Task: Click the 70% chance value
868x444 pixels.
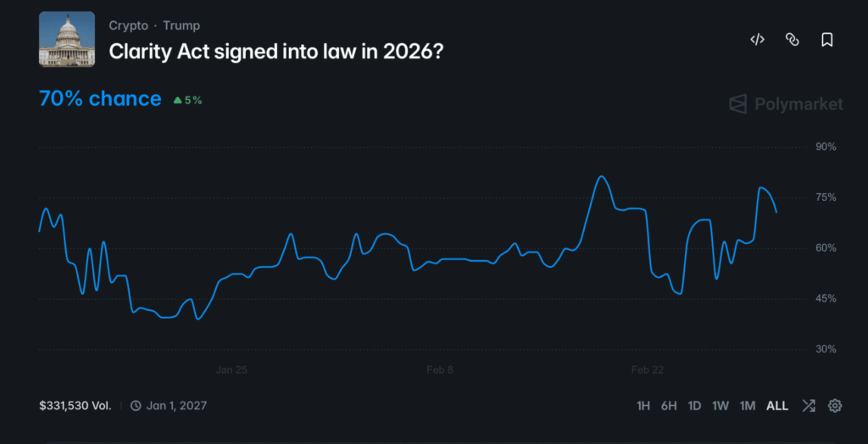Action: point(100,99)
